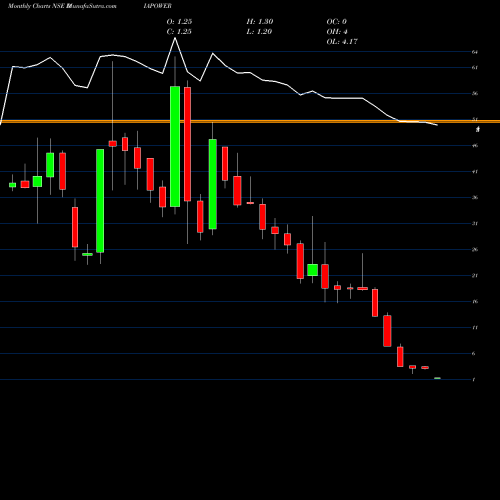
Task: Click the 'OL: 4.17' readout
Action: 342,42
